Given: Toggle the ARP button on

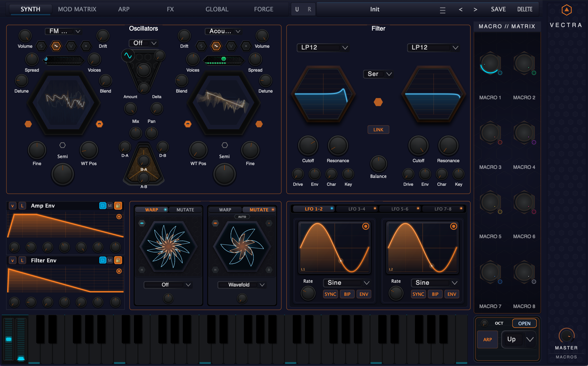Looking at the screenshot, I should [x=488, y=340].
